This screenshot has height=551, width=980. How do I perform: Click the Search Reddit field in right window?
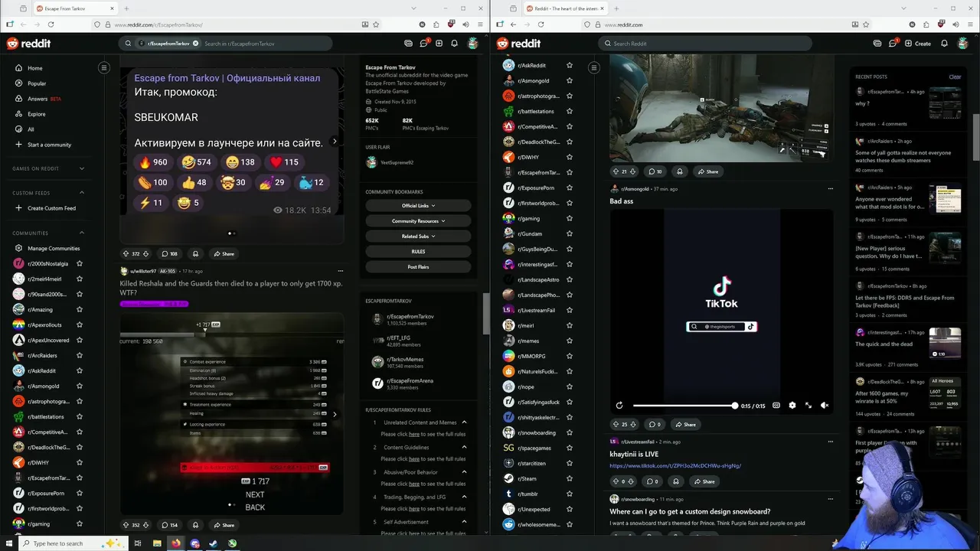705,44
